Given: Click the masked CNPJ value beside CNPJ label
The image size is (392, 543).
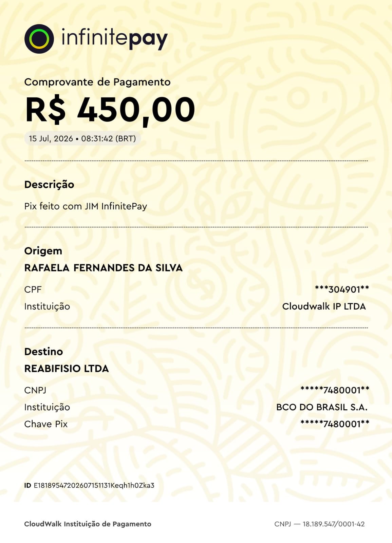Looking at the screenshot, I should point(335,390).
